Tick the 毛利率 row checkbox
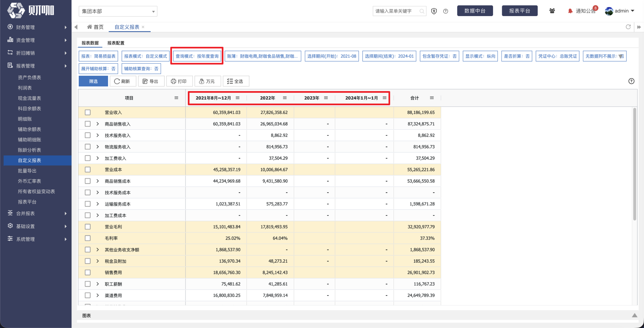 point(88,238)
